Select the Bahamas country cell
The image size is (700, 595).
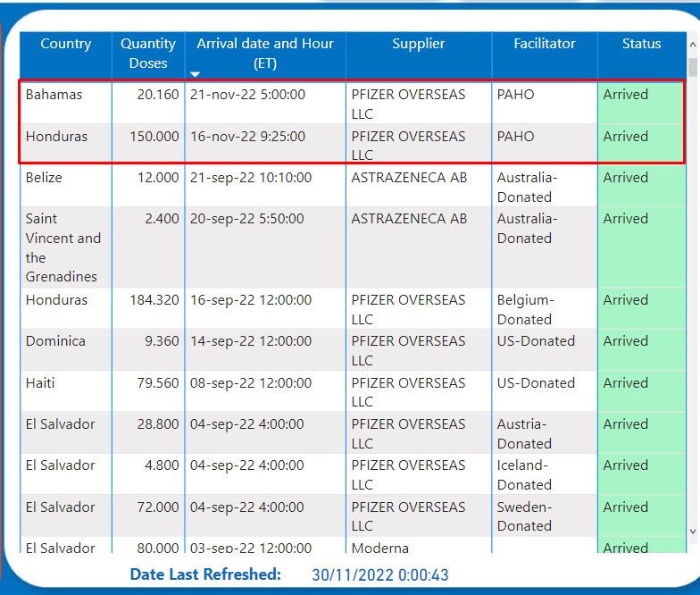(x=54, y=95)
